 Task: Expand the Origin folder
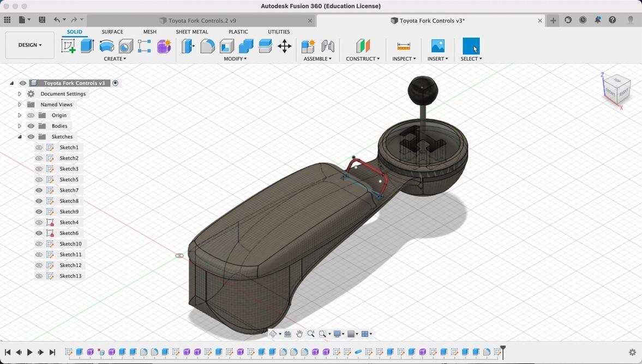pyautogui.click(x=19, y=116)
